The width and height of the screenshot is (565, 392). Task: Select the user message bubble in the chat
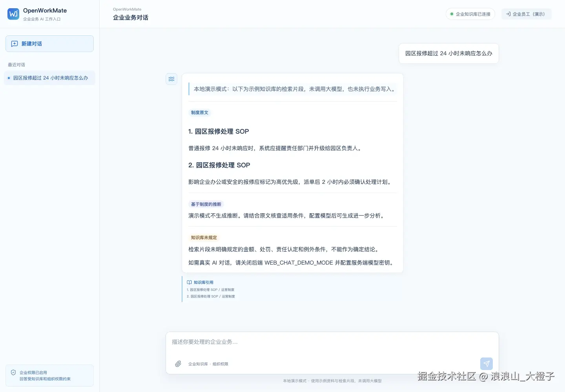[449, 53]
